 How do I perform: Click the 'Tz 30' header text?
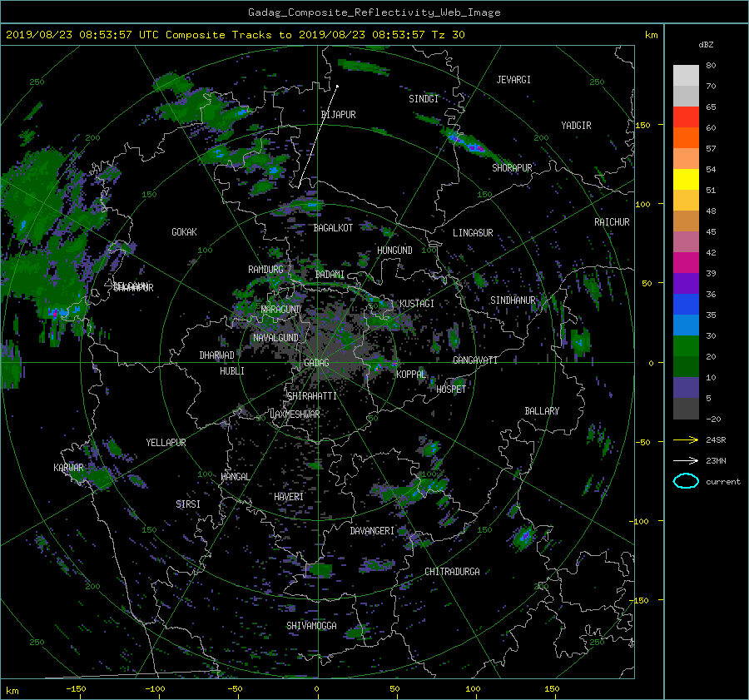(x=448, y=35)
